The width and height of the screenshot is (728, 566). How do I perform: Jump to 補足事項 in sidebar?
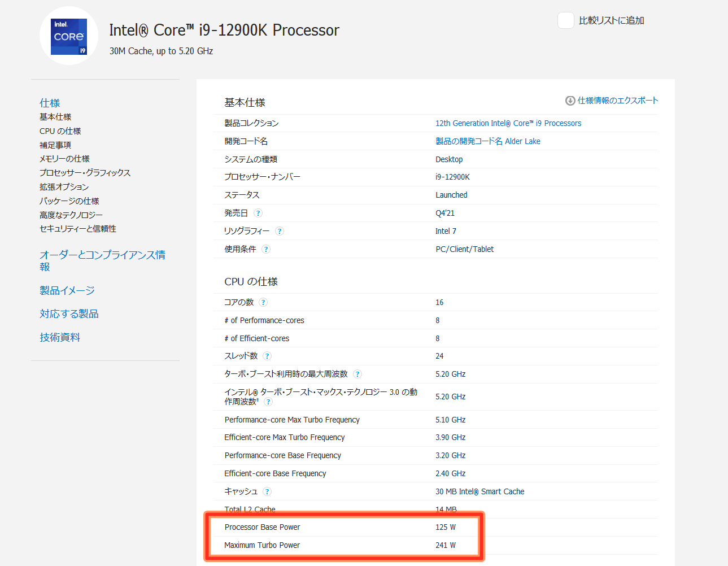[55, 145]
